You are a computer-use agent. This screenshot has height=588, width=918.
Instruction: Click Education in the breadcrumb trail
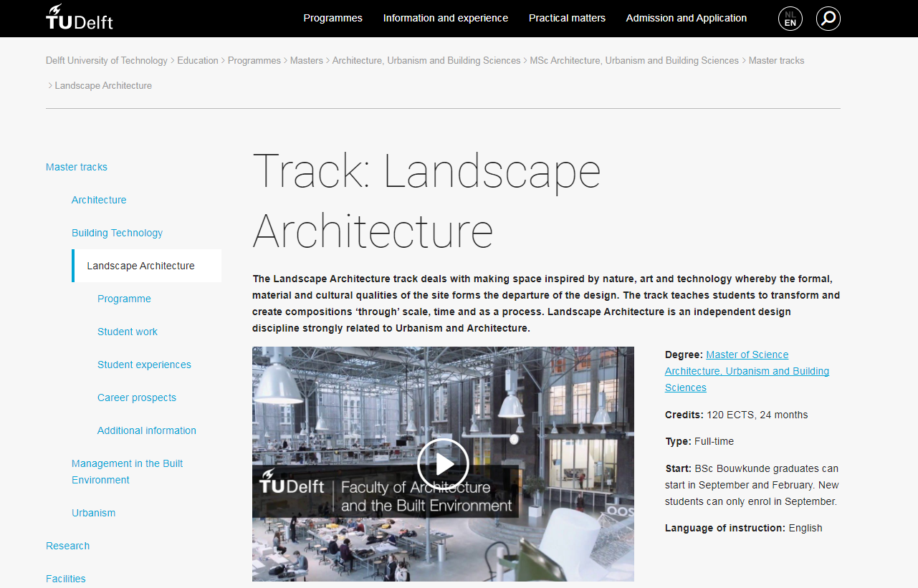[x=198, y=61]
